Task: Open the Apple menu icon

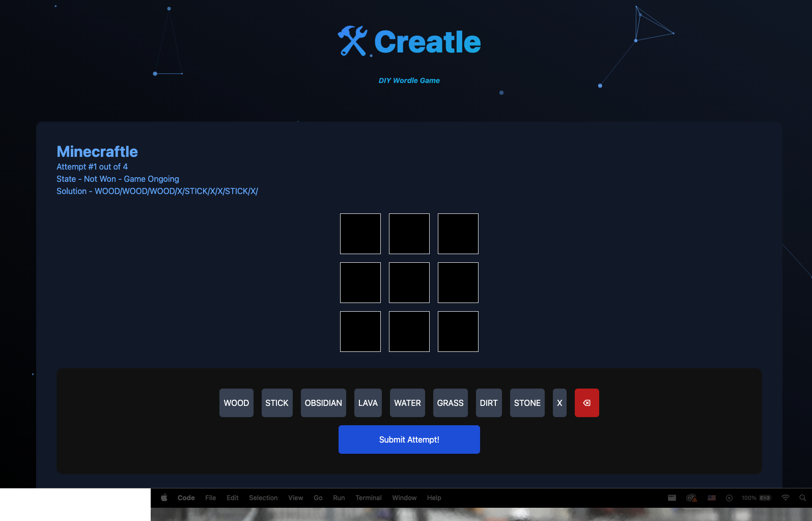Action: [164, 498]
